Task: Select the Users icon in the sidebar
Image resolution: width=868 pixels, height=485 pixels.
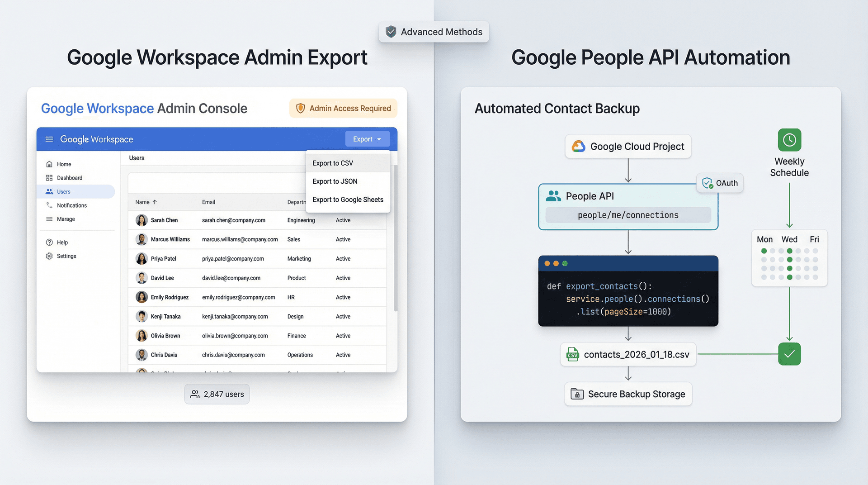Action: coord(49,191)
